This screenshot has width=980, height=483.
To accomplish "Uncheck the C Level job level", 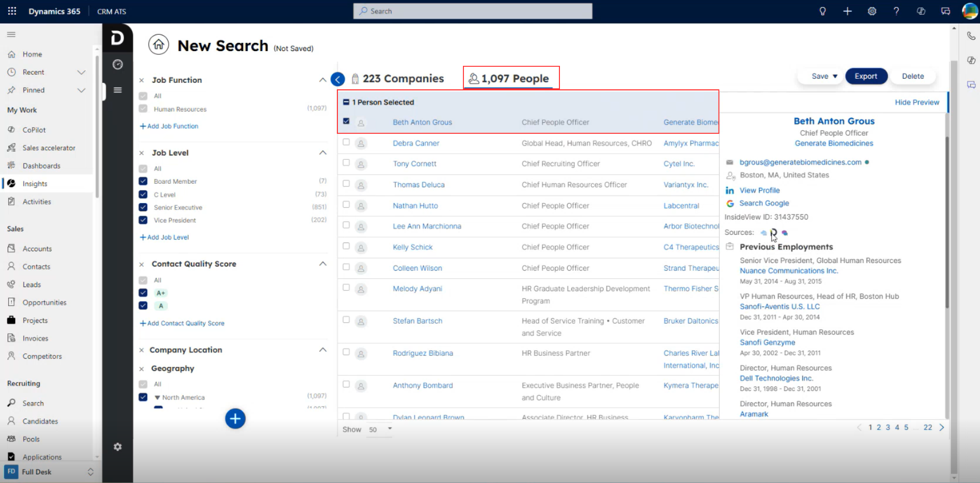I will [143, 194].
